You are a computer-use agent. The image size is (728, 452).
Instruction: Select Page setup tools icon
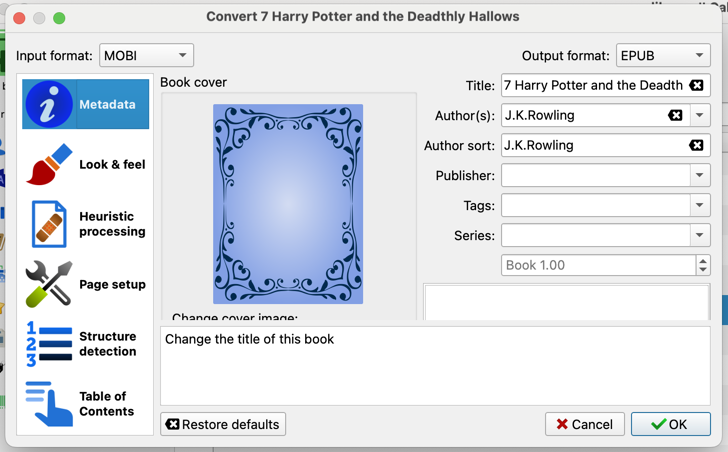pyautogui.click(x=49, y=284)
